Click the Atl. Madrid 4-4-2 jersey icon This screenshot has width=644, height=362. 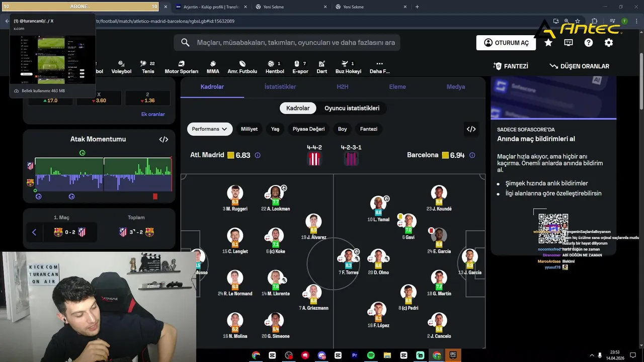(x=314, y=159)
